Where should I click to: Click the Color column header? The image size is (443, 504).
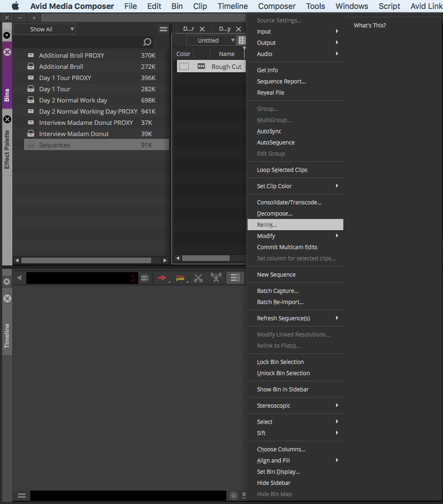[x=183, y=54]
